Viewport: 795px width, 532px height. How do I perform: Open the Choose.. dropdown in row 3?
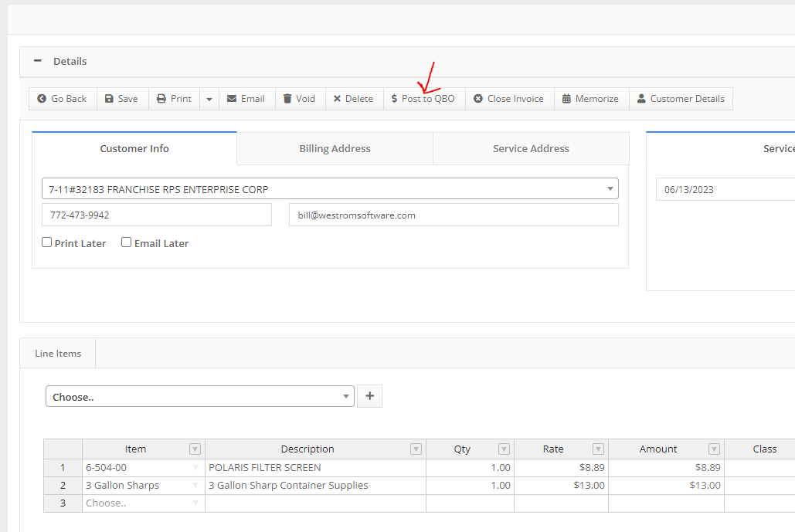195,503
